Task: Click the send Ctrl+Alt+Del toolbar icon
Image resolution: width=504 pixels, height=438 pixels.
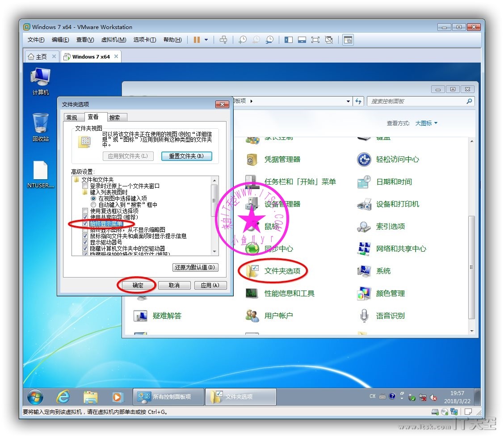Action: click(x=223, y=40)
